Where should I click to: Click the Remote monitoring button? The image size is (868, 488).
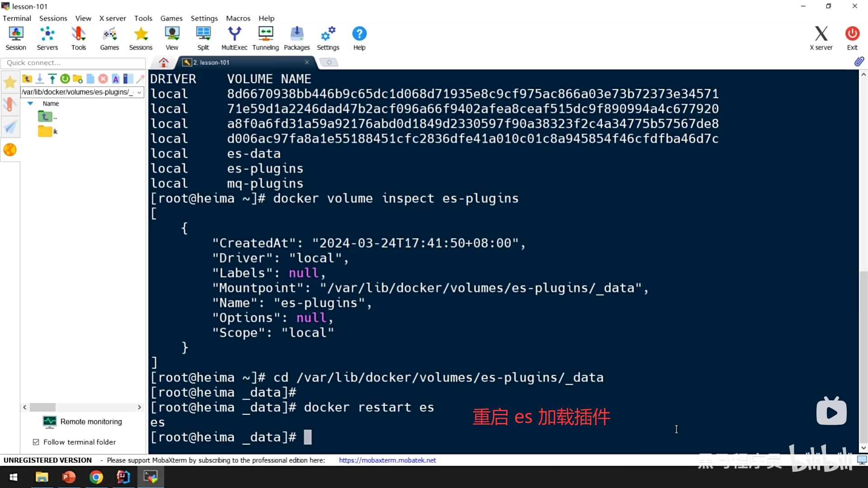[82, 422]
